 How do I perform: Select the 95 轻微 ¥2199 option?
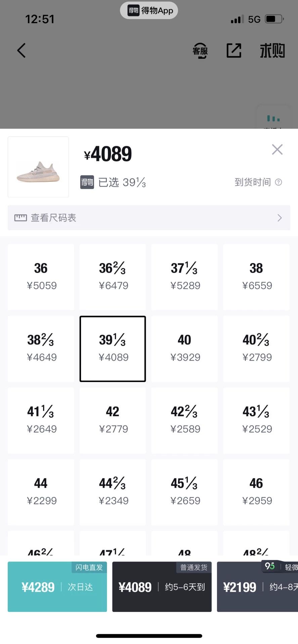click(257, 587)
